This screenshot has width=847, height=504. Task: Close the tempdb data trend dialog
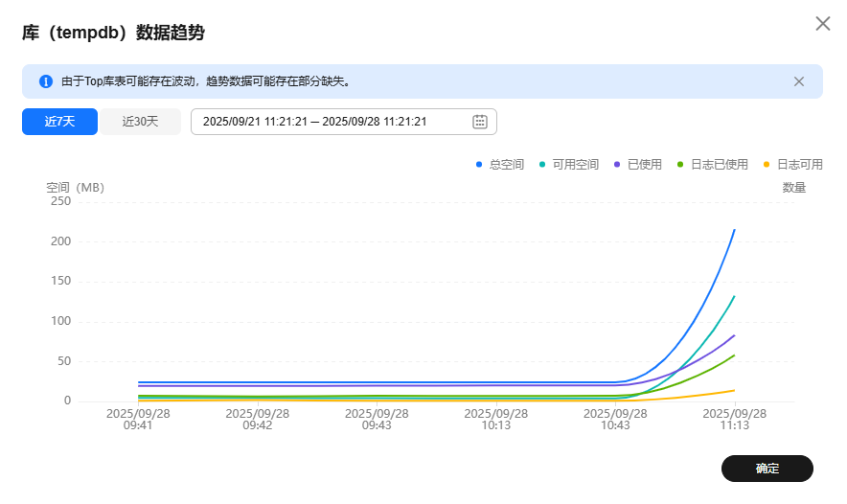point(822,24)
